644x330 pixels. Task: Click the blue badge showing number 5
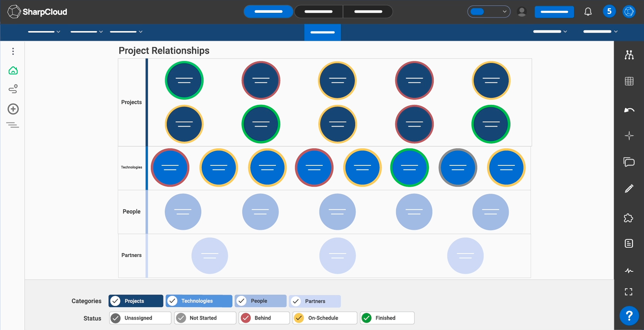coord(609,11)
